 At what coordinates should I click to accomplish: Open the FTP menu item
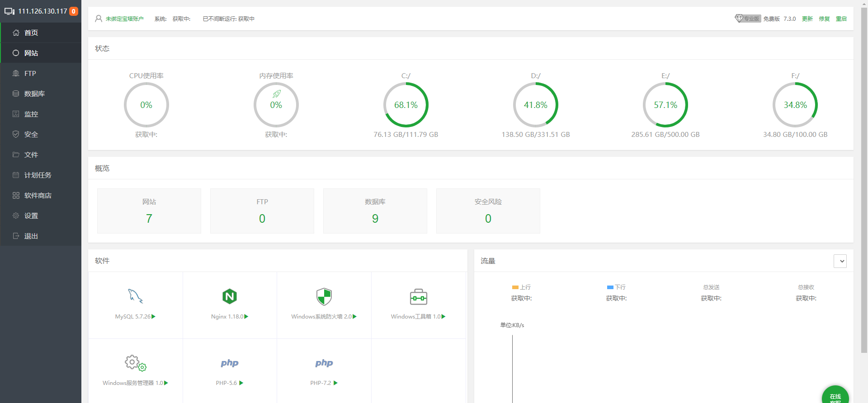(41, 73)
